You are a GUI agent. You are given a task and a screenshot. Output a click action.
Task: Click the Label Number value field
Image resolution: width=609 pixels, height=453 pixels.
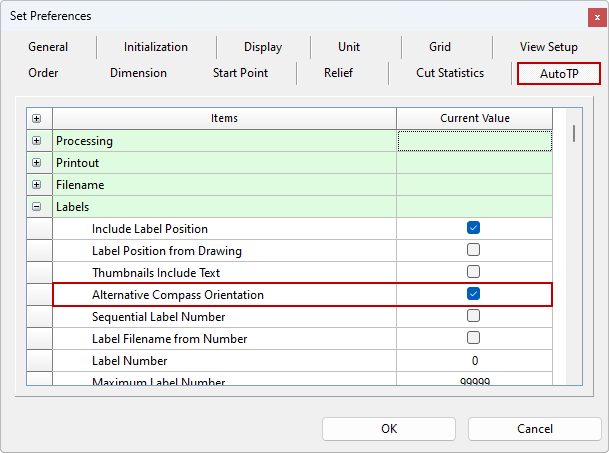pyautogui.click(x=474, y=360)
